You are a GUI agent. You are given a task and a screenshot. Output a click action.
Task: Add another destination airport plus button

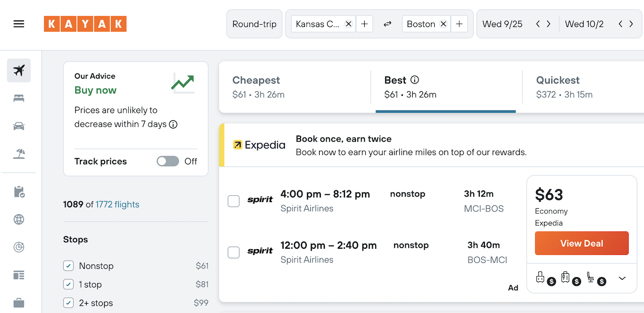tap(459, 24)
